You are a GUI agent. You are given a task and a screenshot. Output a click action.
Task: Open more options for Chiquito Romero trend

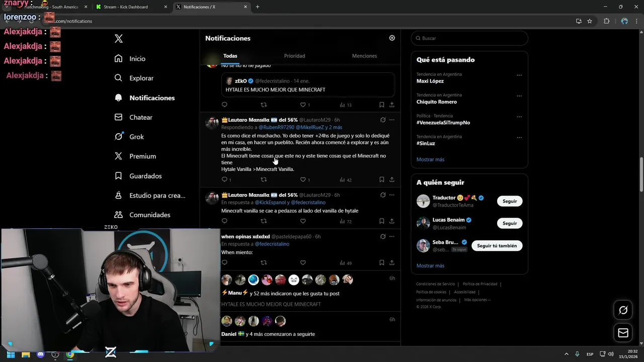[x=519, y=96]
